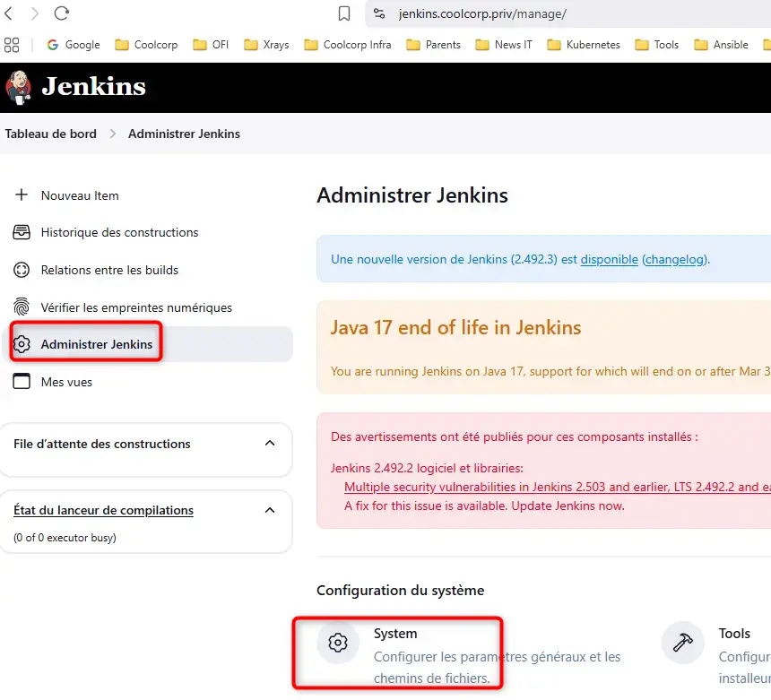Click the plus icon for Nouveau Item

pyautogui.click(x=22, y=194)
